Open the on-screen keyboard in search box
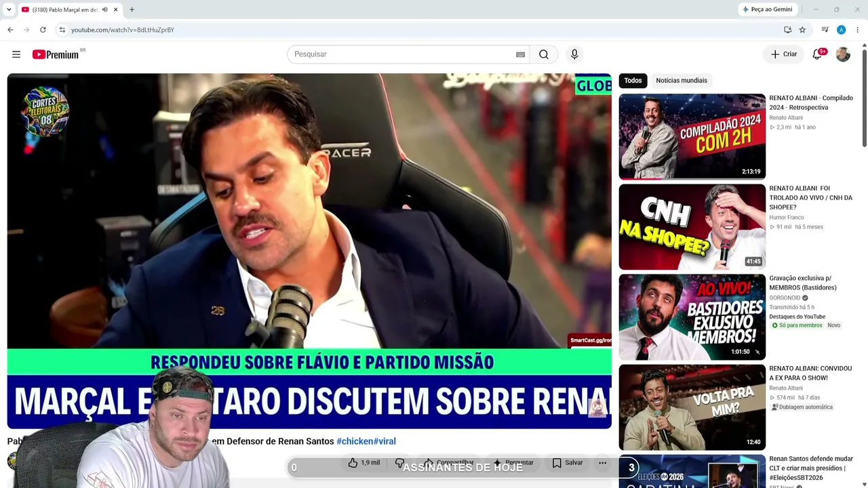The width and height of the screenshot is (868, 488). pos(520,54)
